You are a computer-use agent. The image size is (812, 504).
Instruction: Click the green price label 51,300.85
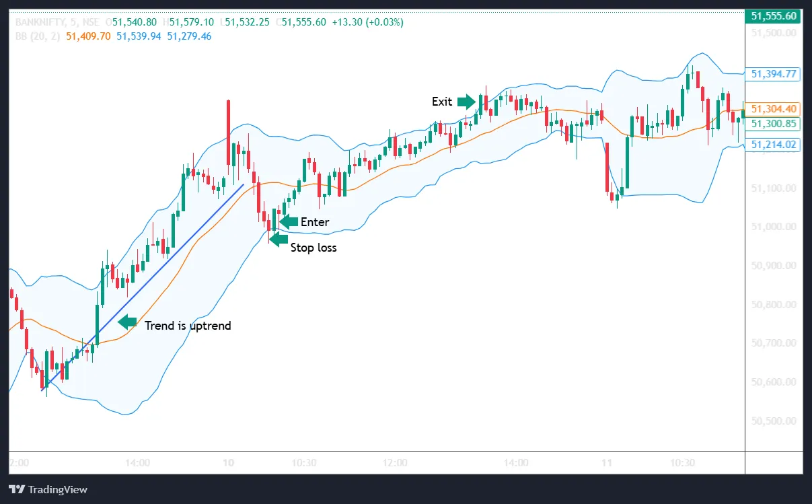[x=774, y=124]
